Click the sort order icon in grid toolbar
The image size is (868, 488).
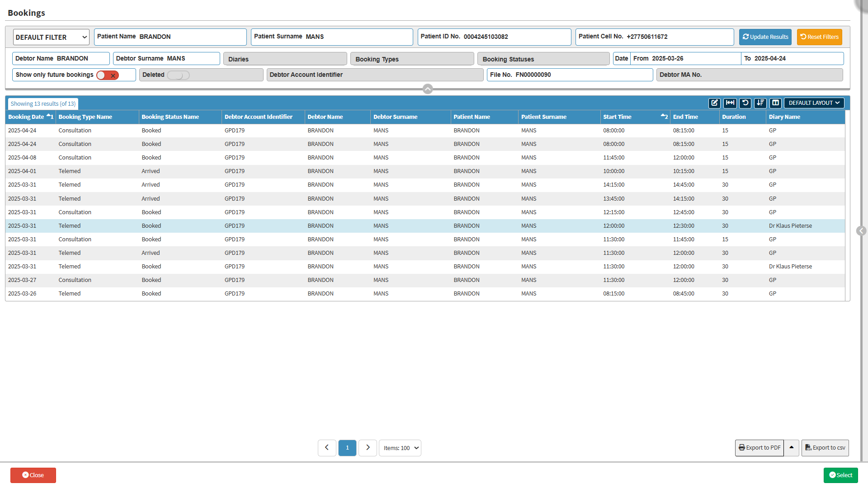760,103
